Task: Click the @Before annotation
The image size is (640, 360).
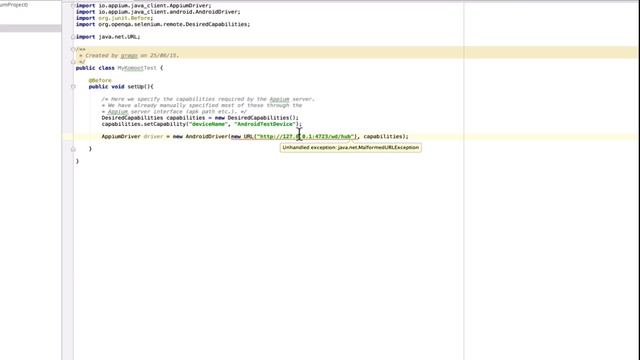Action: (x=100, y=80)
